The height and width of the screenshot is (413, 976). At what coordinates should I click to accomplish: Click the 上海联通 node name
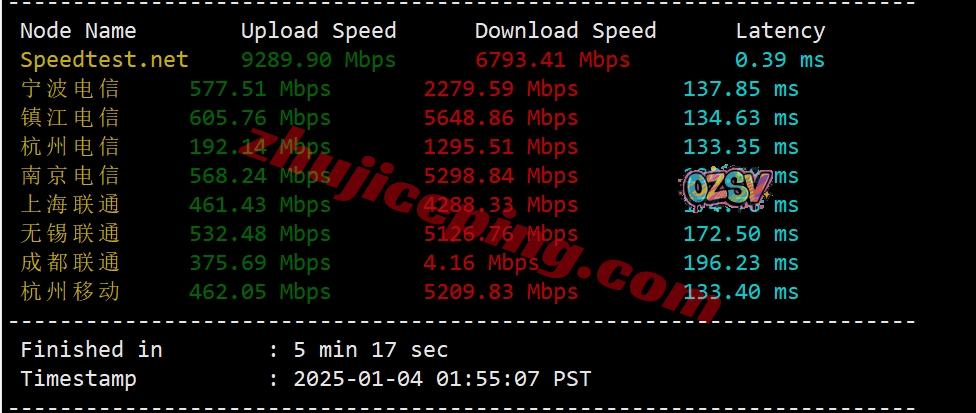(x=70, y=205)
